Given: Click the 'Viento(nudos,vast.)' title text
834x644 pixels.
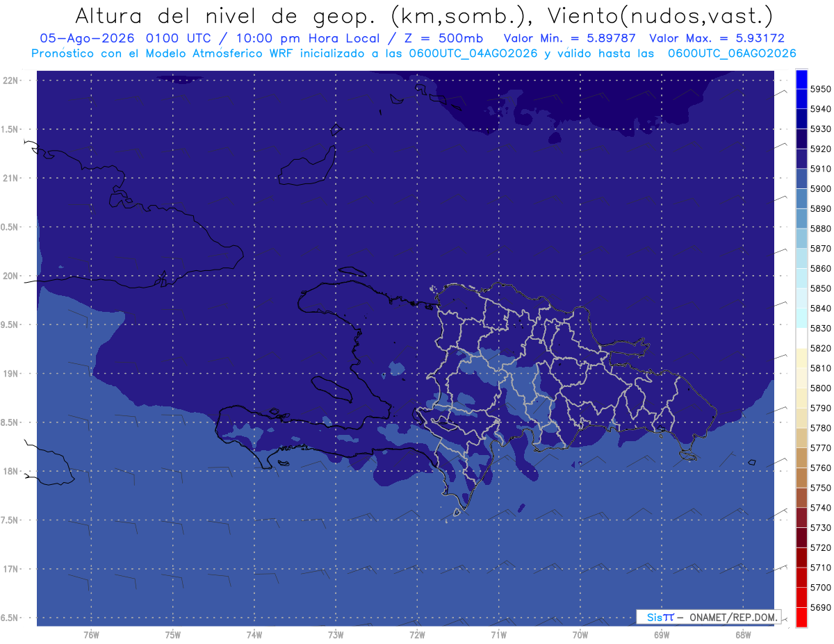Looking at the screenshot, I should tap(660, 15).
